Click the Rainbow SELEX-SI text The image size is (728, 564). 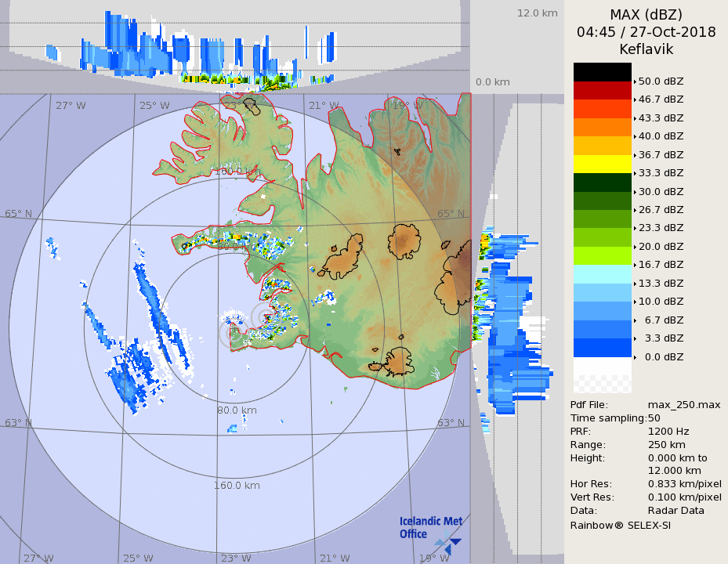(x=620, y=525)
